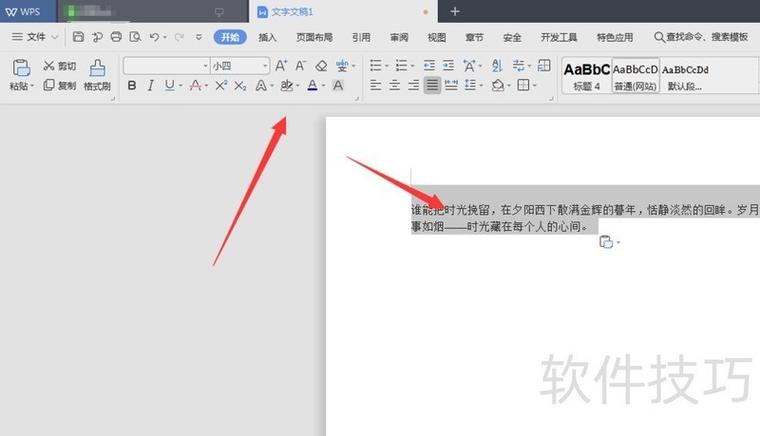Open font dialog launcher corner icon
This screenshot has width=760, height=436.
(x=357, y=98)
